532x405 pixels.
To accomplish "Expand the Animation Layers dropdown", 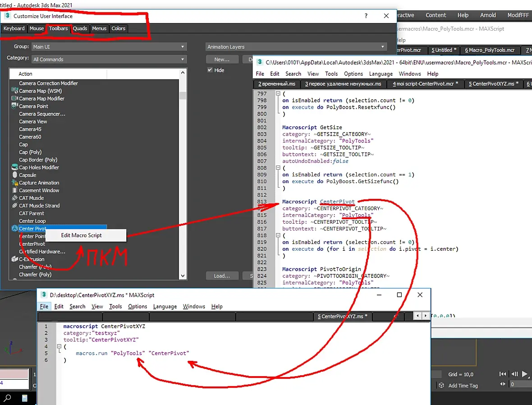I will pos(296,47).
